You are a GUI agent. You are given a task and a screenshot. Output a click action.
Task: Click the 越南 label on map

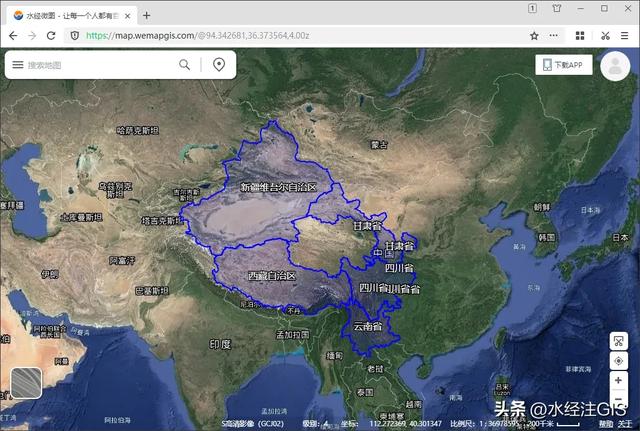(x=413, y=404)
